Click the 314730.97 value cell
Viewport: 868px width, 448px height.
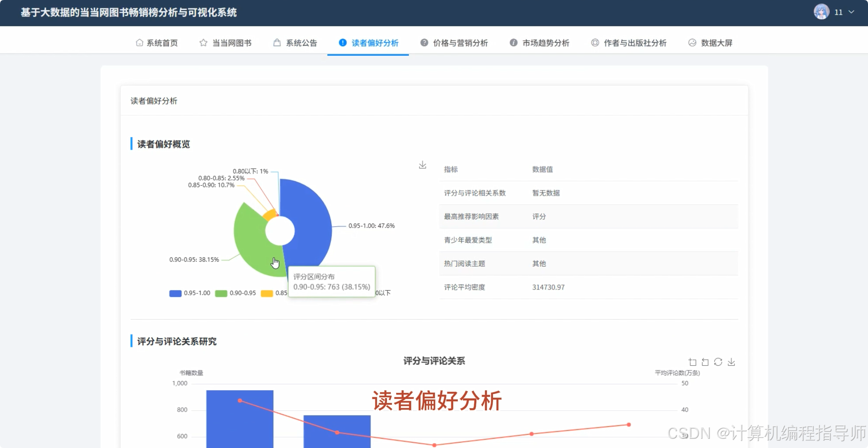tap(549, 287)
